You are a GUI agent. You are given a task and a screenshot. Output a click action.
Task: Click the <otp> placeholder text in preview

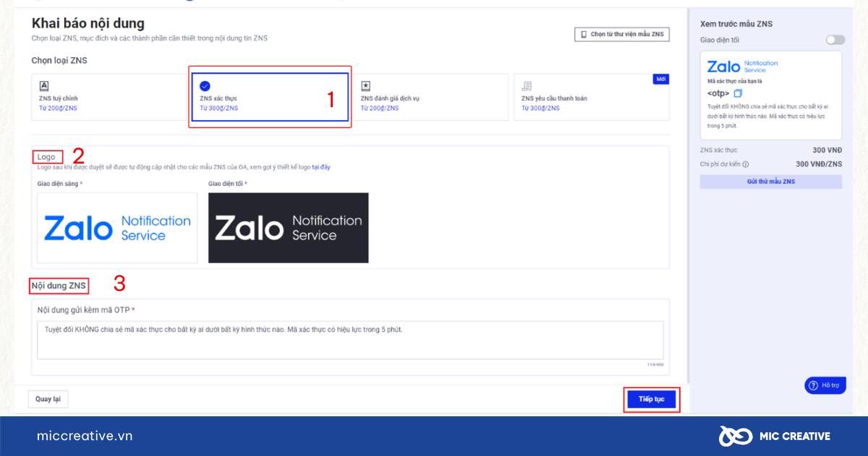point(718,93)
